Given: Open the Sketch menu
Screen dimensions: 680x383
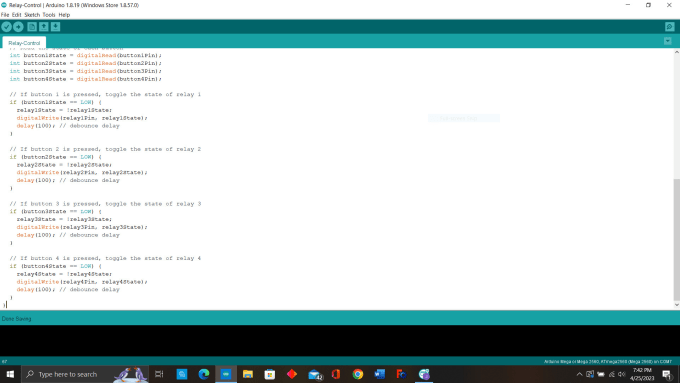Looking at the screenshot, I should [32, 15].
